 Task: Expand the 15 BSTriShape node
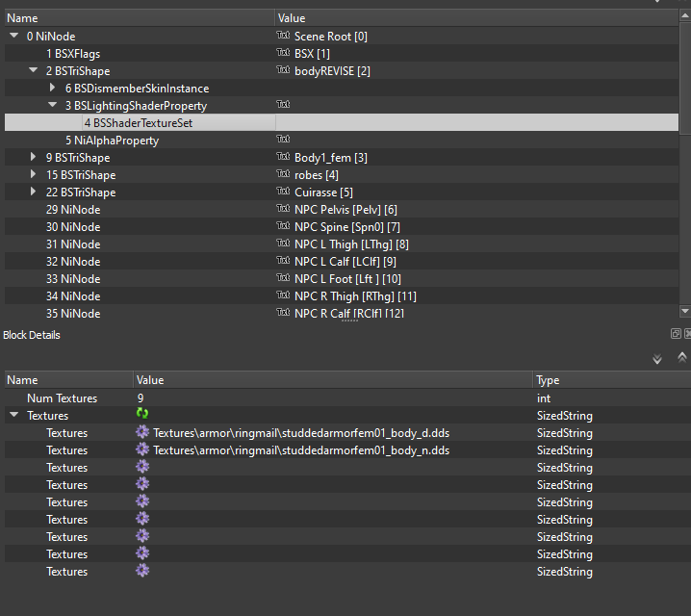(x=33, y=174)
